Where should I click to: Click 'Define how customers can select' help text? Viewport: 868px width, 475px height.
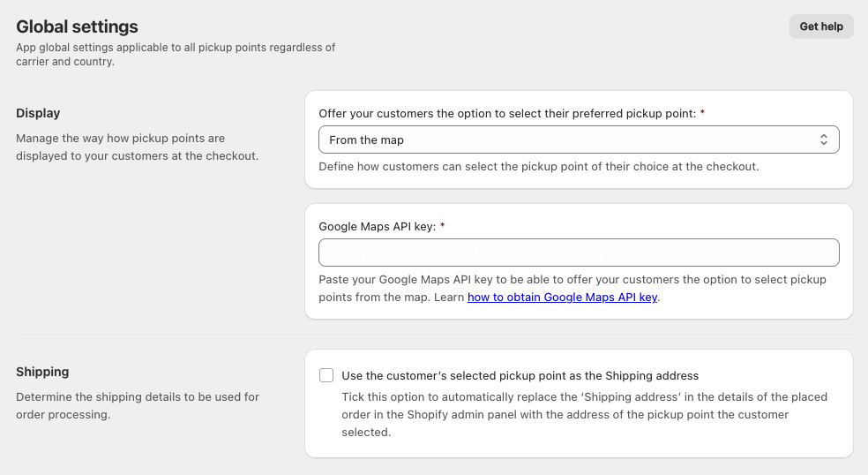click(538, 166)
